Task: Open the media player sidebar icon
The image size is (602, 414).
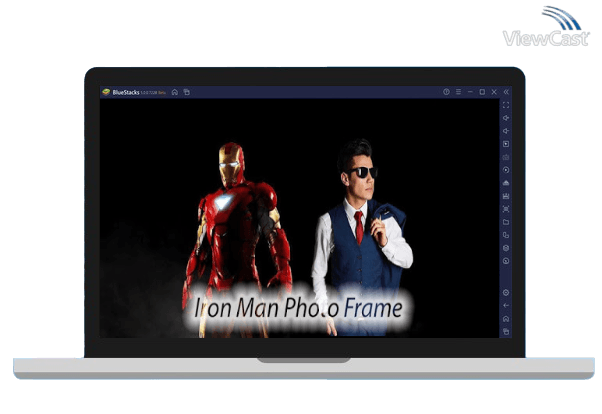Action: click(x=506, y=144)
